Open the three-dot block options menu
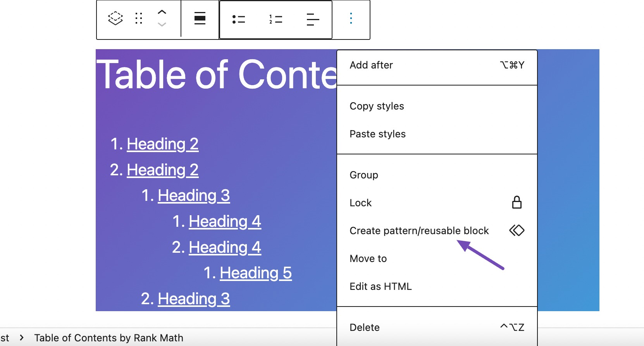The width and height of the screenshot is (644, 346). point(351,18)
